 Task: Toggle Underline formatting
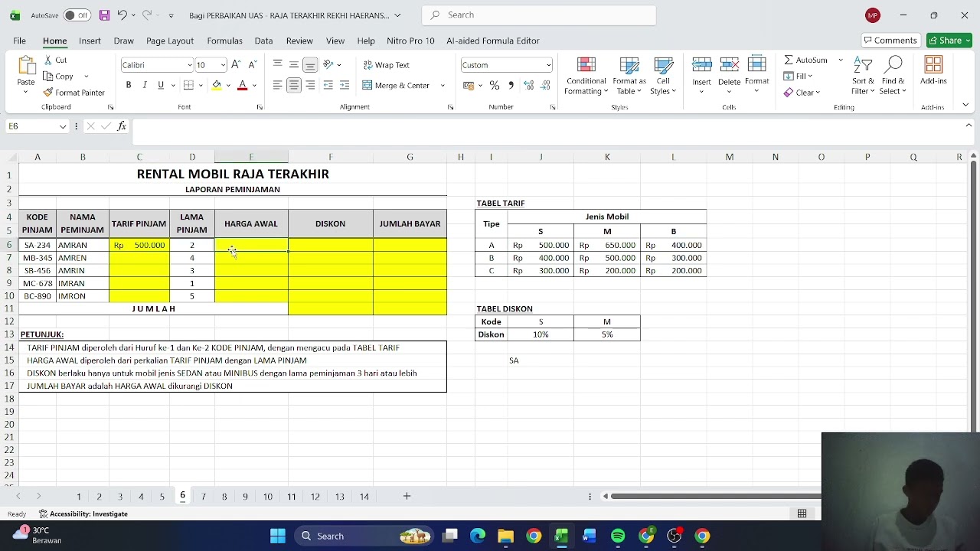tap(161, 86)
